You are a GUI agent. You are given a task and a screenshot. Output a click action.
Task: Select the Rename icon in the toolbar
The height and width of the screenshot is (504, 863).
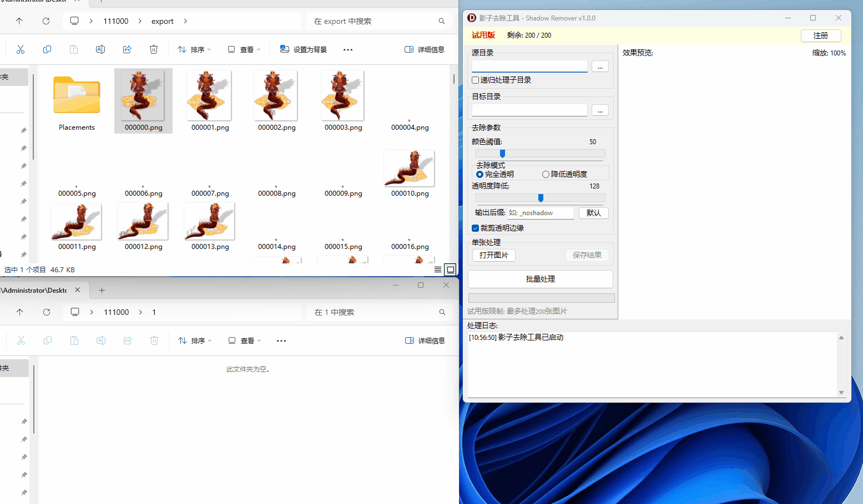(x=100, y=49)
